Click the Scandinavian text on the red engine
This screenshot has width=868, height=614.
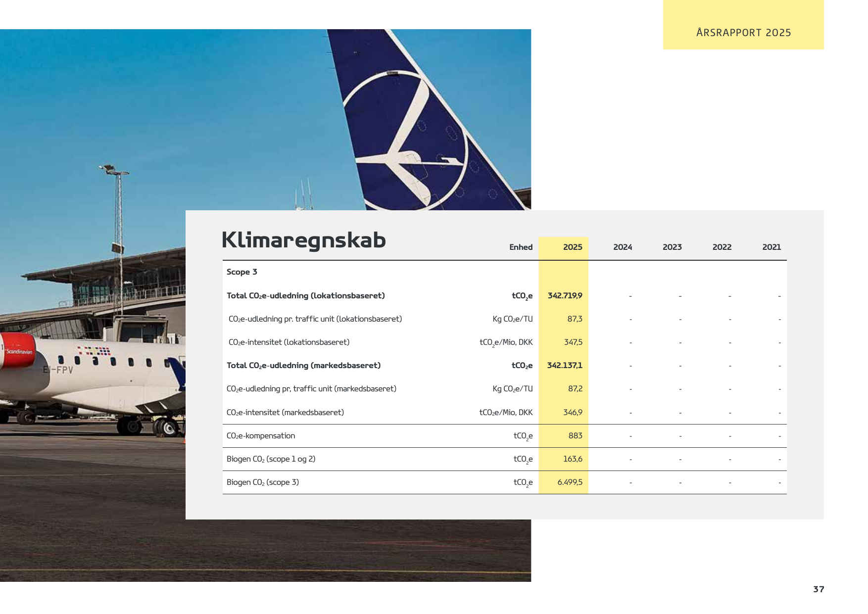tap(20, 352)
